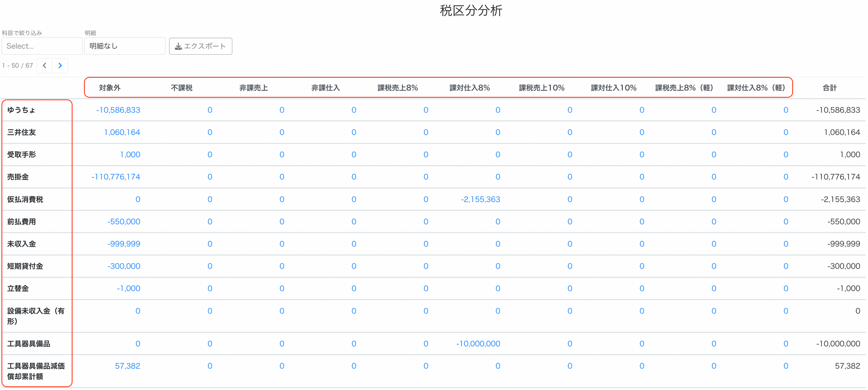This screenshot has width=868, height=390.
Task: Click the 税区分分析 page title
Action: [x=471, y=10]
